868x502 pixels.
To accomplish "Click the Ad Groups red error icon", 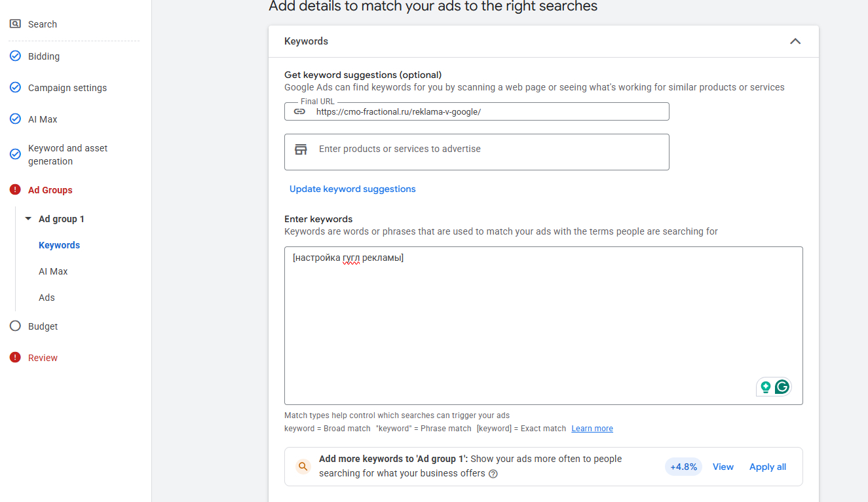I will click(x=15, y=190).
